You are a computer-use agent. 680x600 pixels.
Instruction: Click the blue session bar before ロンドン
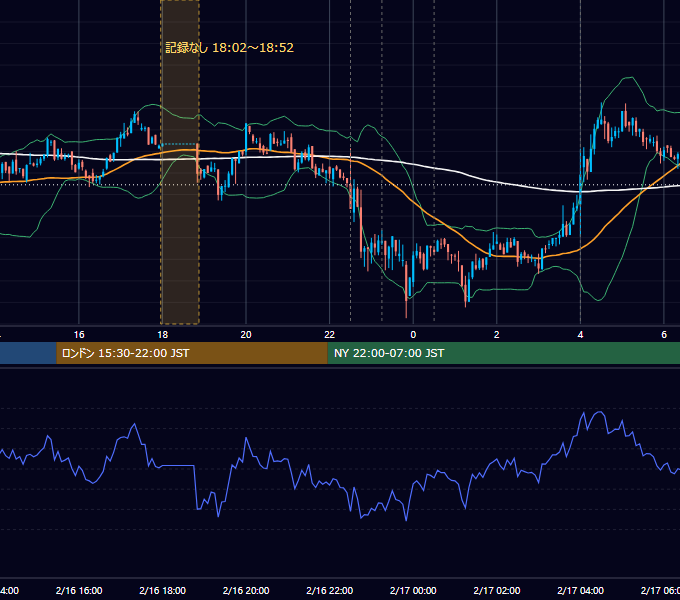pyautogui.click(x=28, y=353)
